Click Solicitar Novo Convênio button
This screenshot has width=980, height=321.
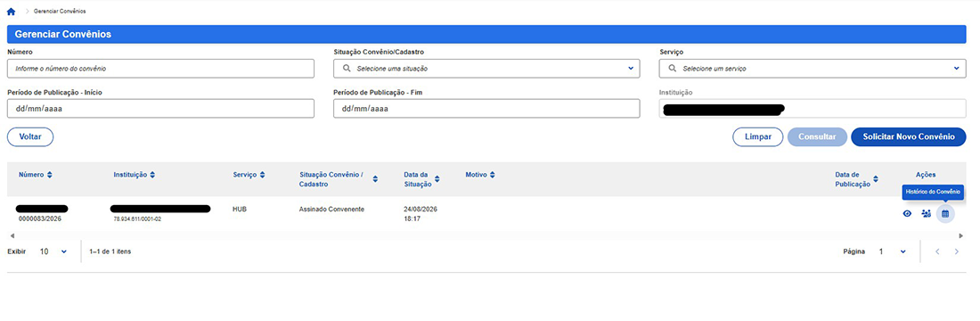coord(909,137)
